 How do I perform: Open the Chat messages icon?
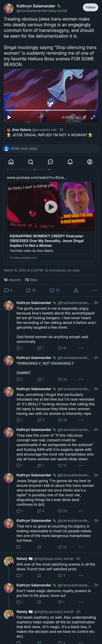click(50, 162)
